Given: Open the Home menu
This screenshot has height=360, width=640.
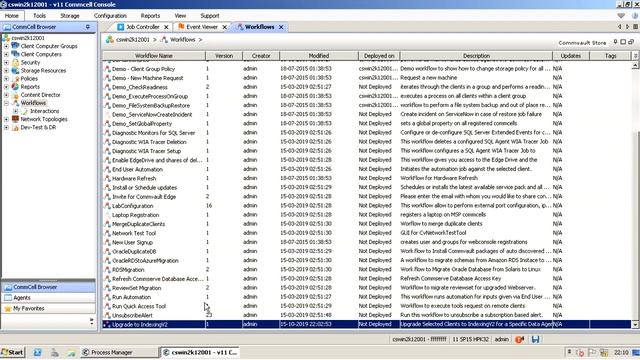Looking at the screenshot, I should 12,16.
